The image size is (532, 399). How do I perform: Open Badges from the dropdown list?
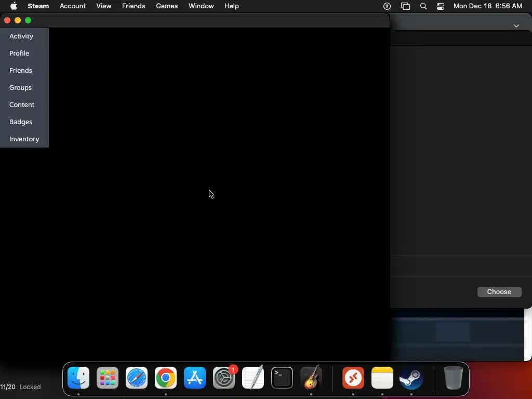pos(21,122)
